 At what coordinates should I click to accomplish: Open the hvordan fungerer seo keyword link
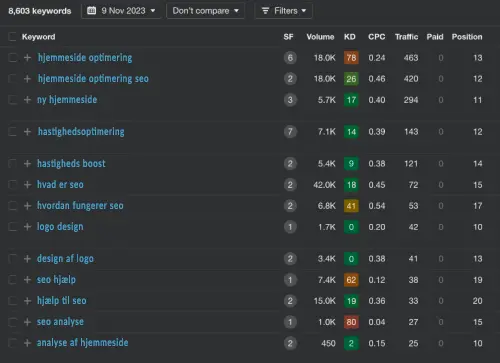[80, 206]
